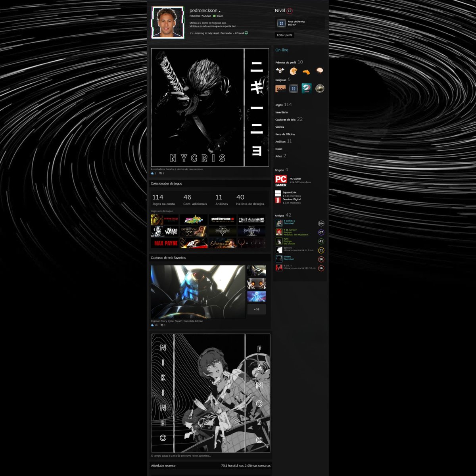Image resolution: width=476 pixels, height=476 pixels.
Task: Click Griffith level 104 badge
Action: 321,223
